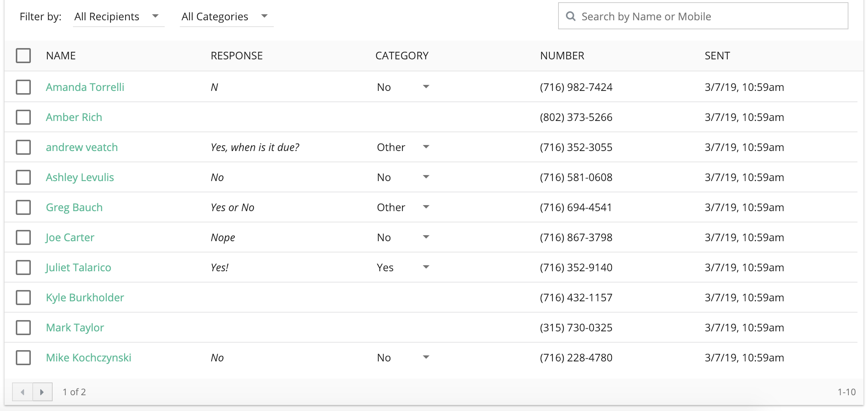The image size is (868, 411).
Task: Expand category dropdown for Amanda Torrelli
Action: click(426, 87)
